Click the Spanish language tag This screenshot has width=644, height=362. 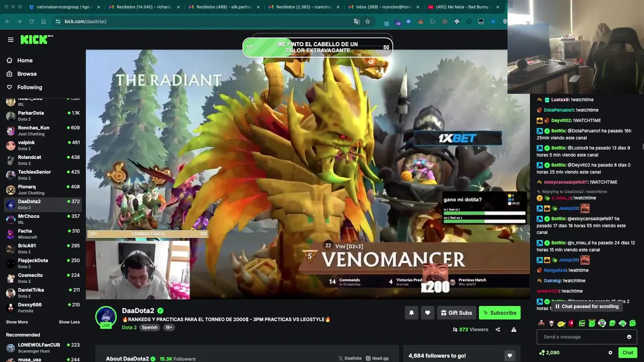149,327
